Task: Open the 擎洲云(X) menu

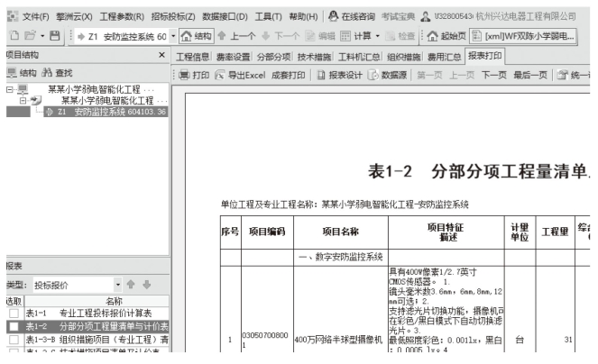Action: (x=74, y=17)
